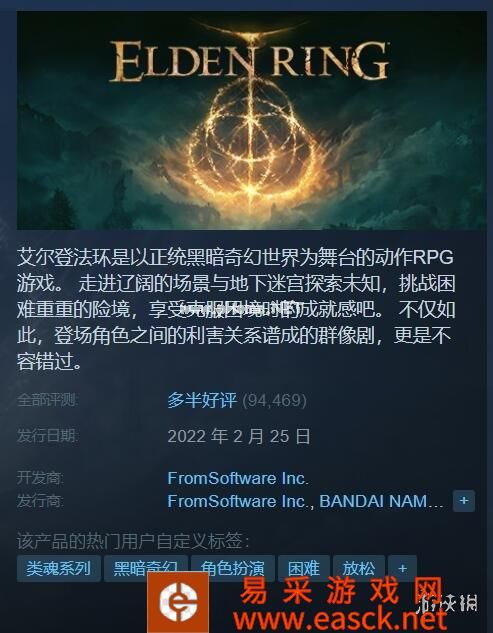Screen dimensions: 493x633
Task: Click the game description paragraph
Action: (236, 310)
